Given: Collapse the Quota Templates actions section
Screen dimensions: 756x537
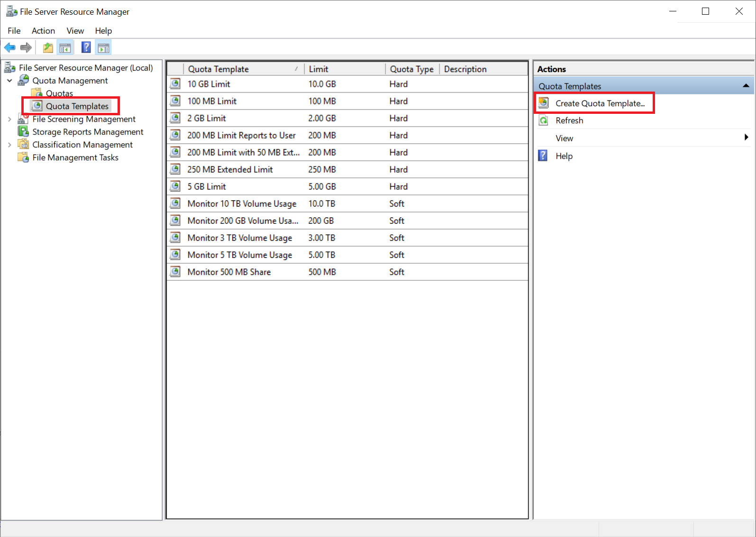Looking at the screenshot, I should 746,86.
